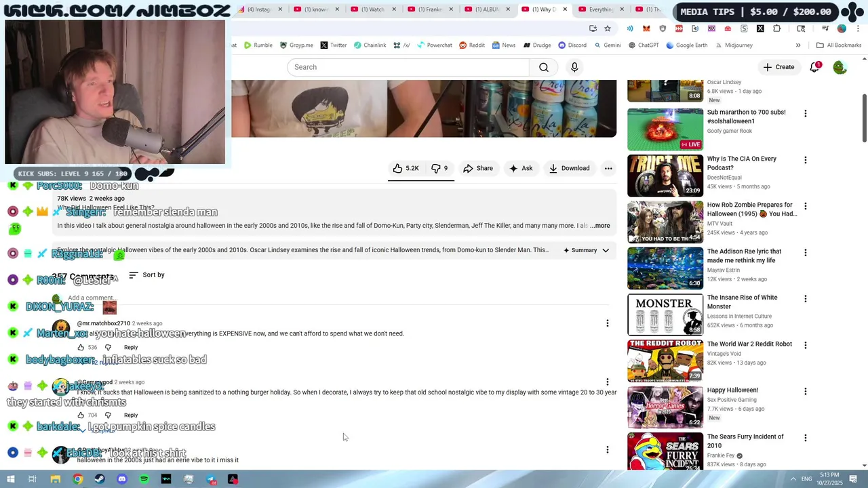Image resolution: width=868 pixels, height=488 pixels.
Task: Close the active Why D browser tab
Action: click(x=565, y=9)
